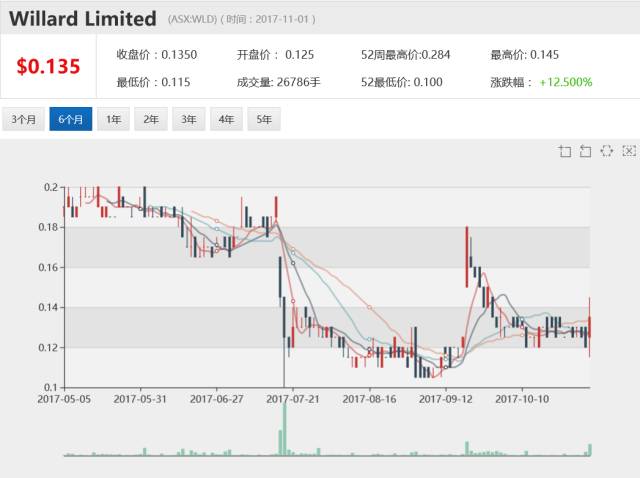640x478 pixels.
Task: Click the tall red candlestick in mid-September
Action: [x=467, y=257]
